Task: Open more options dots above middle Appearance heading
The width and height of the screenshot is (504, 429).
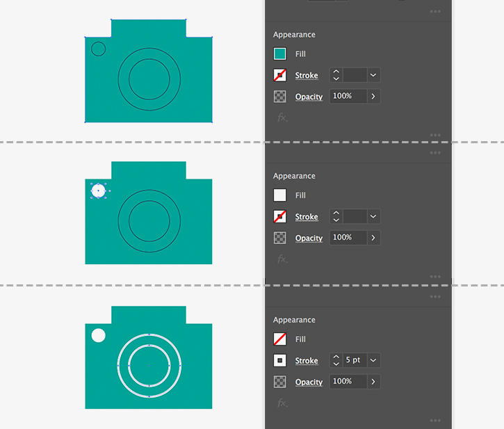Action: point(435,153)
